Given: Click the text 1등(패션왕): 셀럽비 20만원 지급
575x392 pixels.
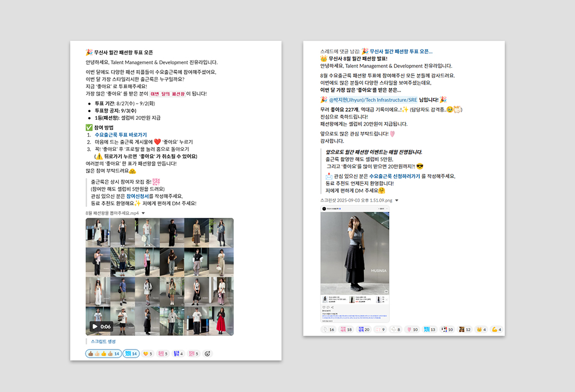Looking at the screenshot, I should pyautogui.click(x=127, y=118).
